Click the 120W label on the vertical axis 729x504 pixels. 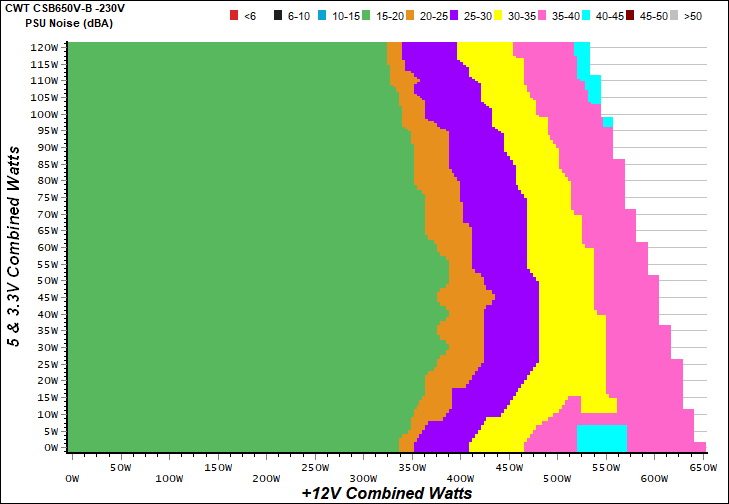[44, 47]
